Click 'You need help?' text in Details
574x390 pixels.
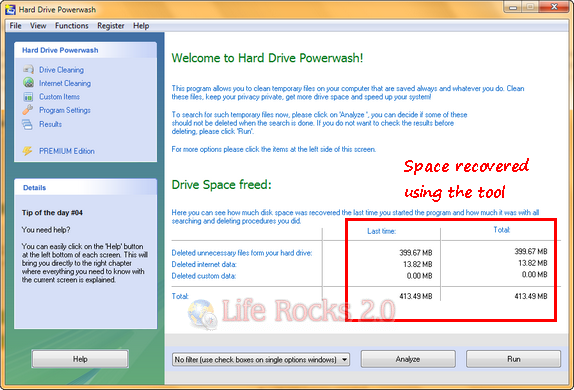[46, 230]
